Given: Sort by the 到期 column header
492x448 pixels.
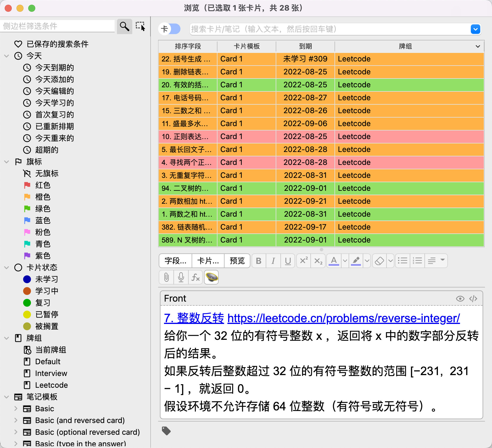Looking at the screenshot, I should point(305,46).
